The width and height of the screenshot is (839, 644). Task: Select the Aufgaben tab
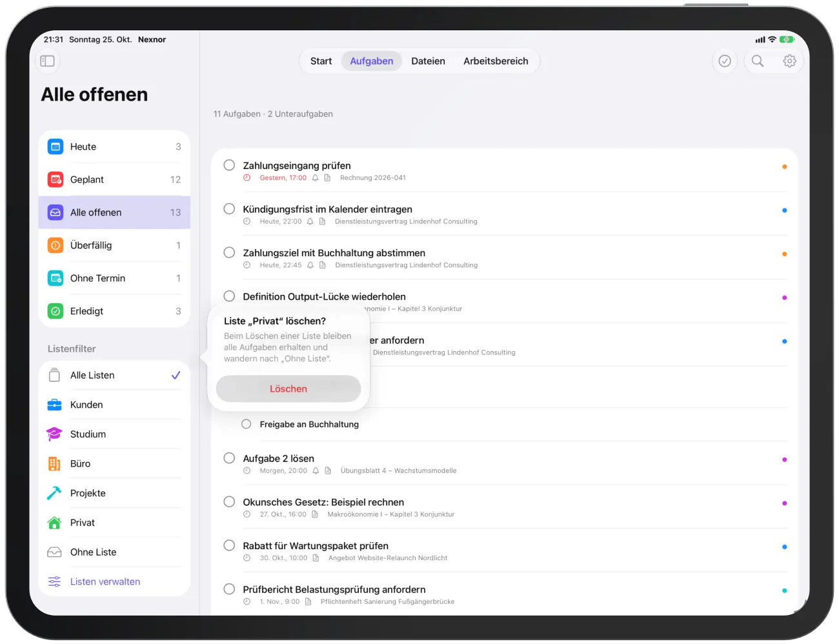point(372,61)
